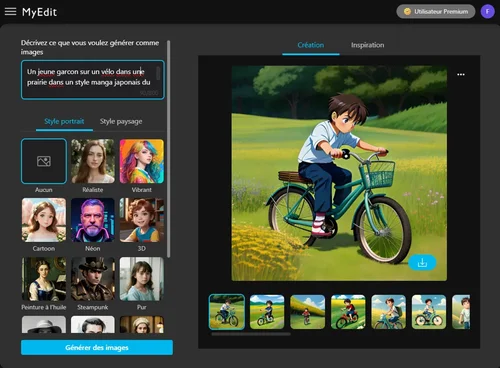
Task: Click the Générer des images button
Action: [x=97, y=348]
